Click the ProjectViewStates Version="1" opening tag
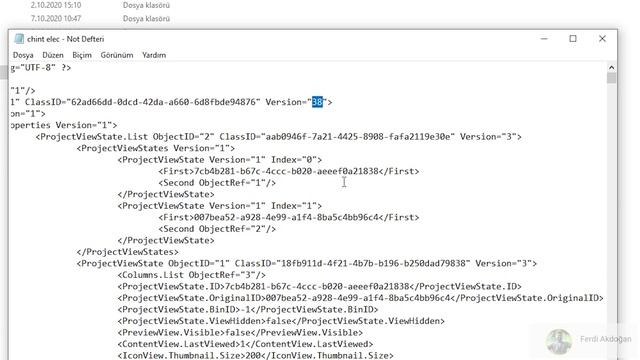Viewport: 640px width, 360px height. click(156, 148)
